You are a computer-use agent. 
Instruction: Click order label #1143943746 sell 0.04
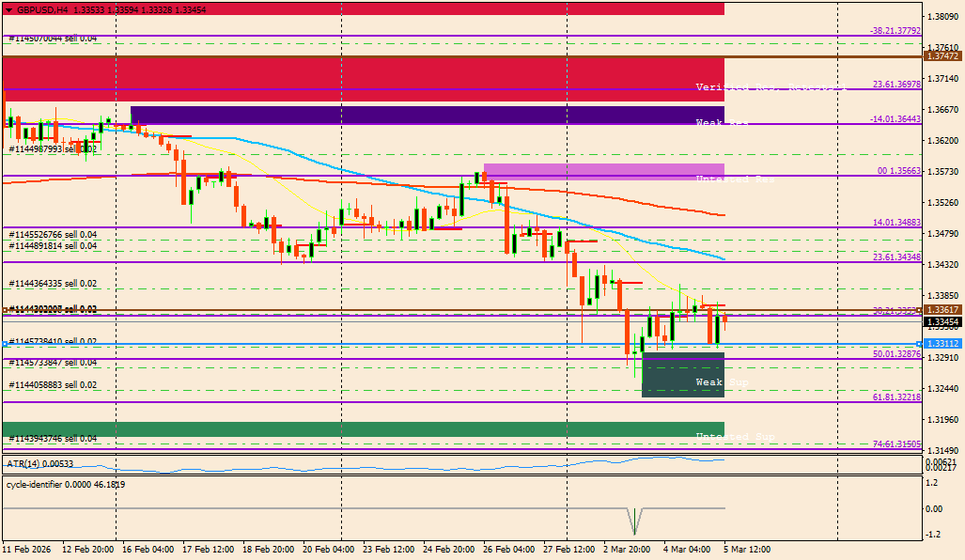[x=53, y=438]
